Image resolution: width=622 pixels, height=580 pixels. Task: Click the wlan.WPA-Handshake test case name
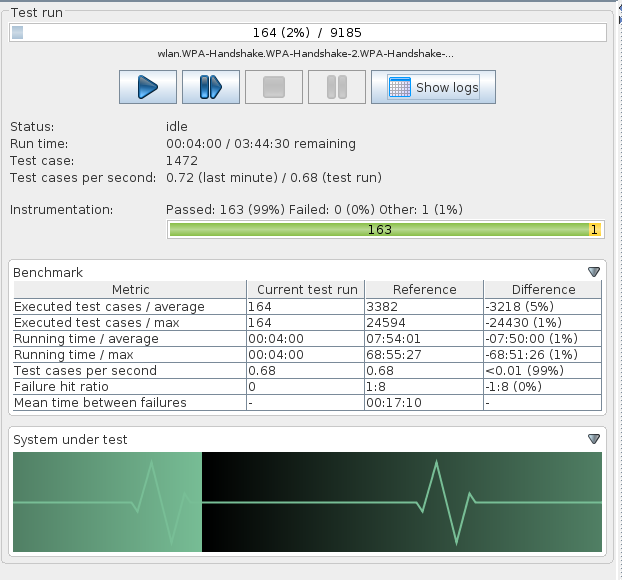pyautogui.click(x=305, y=54)
